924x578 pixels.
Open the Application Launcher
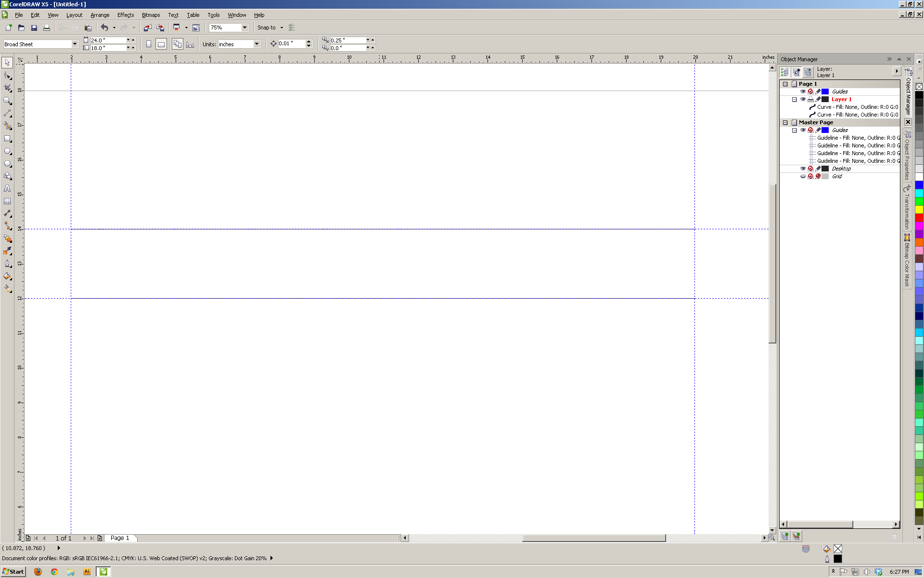[176, 27]
